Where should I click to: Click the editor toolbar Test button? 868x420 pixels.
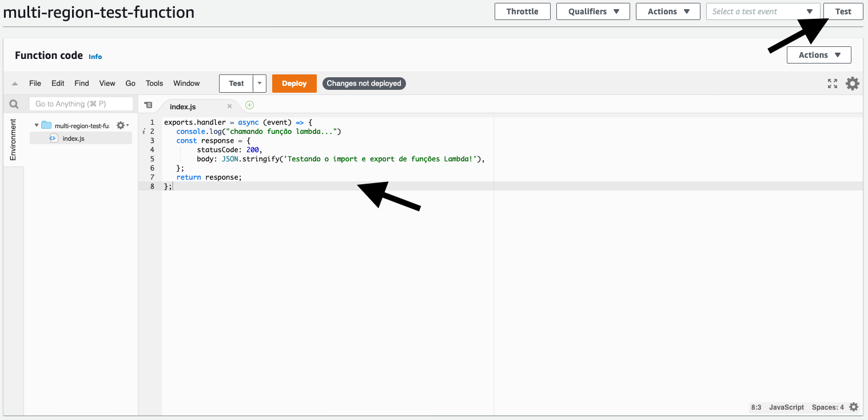pos(236,84)
